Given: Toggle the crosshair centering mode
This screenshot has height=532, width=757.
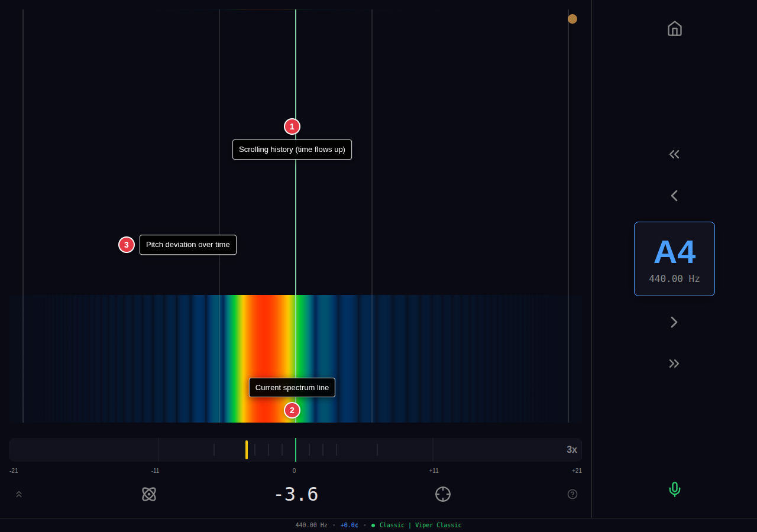Looking at the screenshot, I should point(442,494).
